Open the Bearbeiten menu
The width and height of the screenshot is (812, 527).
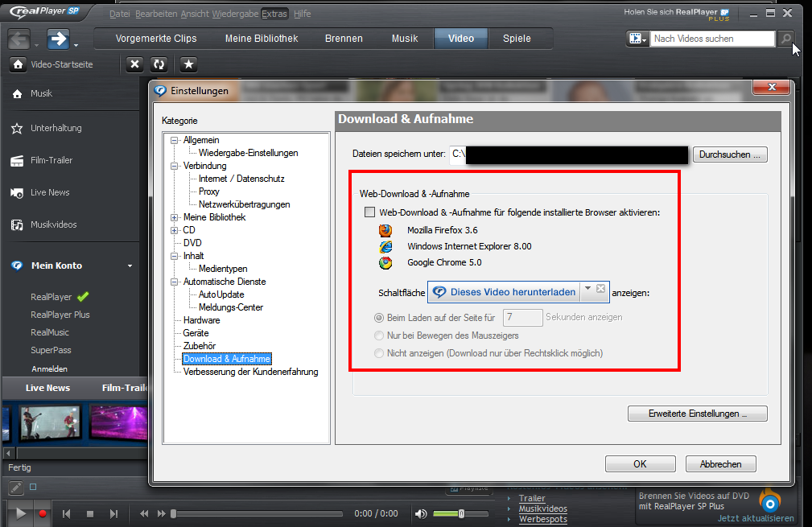(156, 14)
